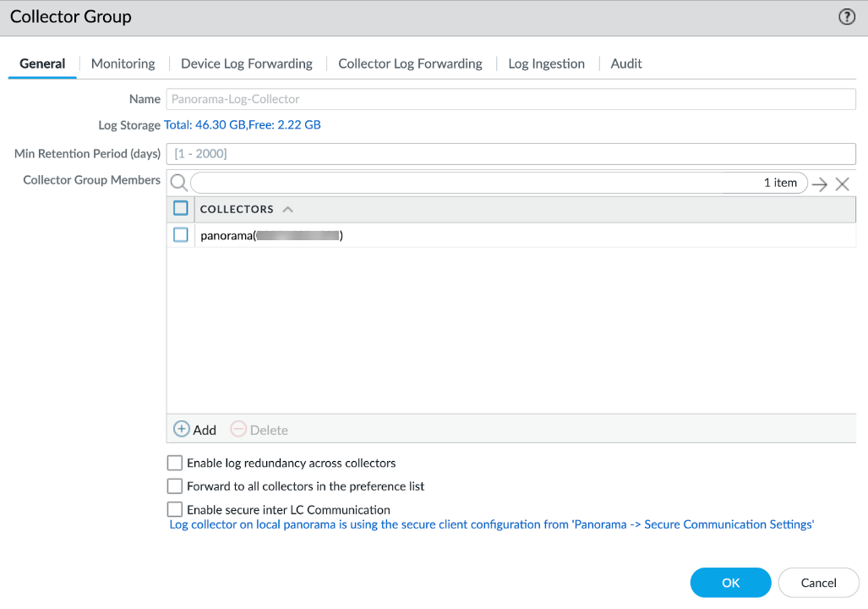This screenshot has height=609, width=868.
Task: Toggle Forward to all collectors checkbox
Action: pyautogui.click(x=175, y=486)
